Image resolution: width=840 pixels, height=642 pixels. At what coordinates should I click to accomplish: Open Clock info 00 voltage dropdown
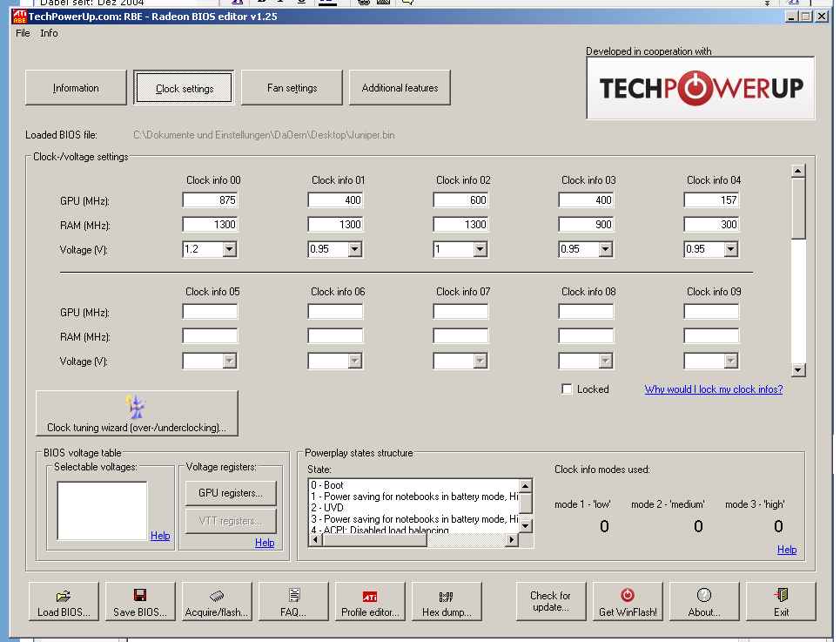point(229,249)
